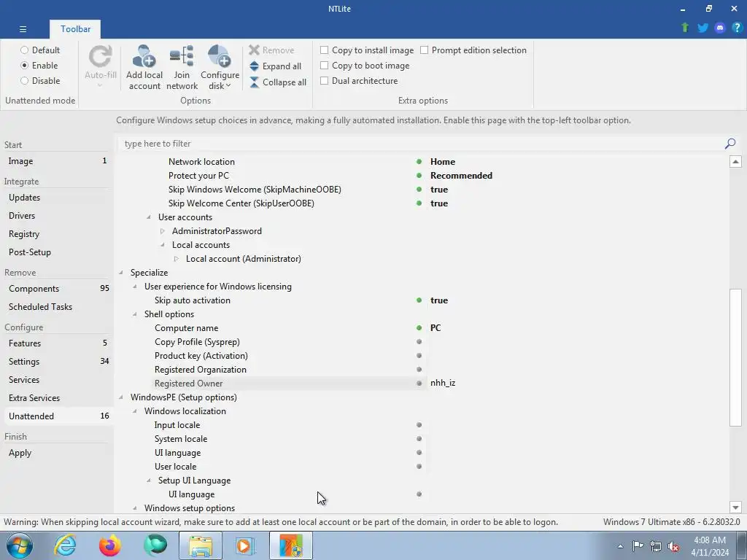The height and width of the screenshot is (560, 747).
Task: Click the Expand all icon
Action: (255, 66)
